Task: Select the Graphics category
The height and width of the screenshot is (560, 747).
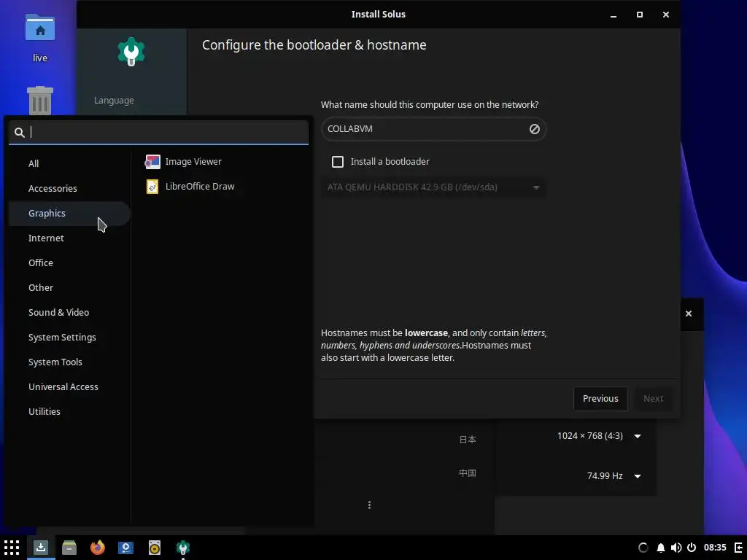Action: tap(69, 213)
